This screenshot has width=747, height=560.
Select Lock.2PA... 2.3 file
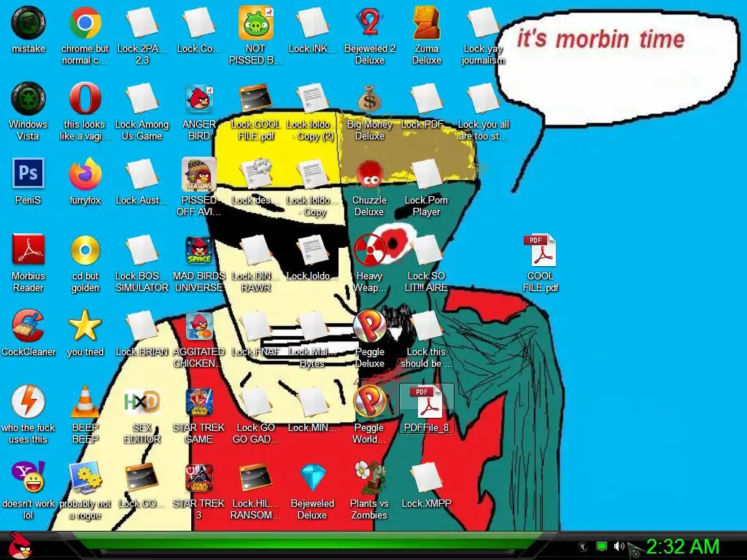[142, 23]
